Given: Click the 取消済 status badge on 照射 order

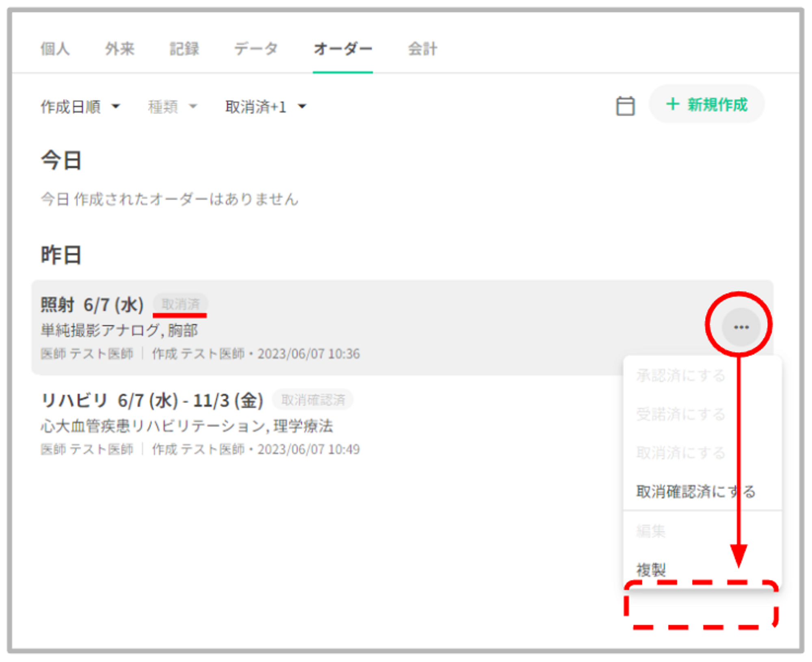Looking at the screenshot, I should [x=181, y=304].
